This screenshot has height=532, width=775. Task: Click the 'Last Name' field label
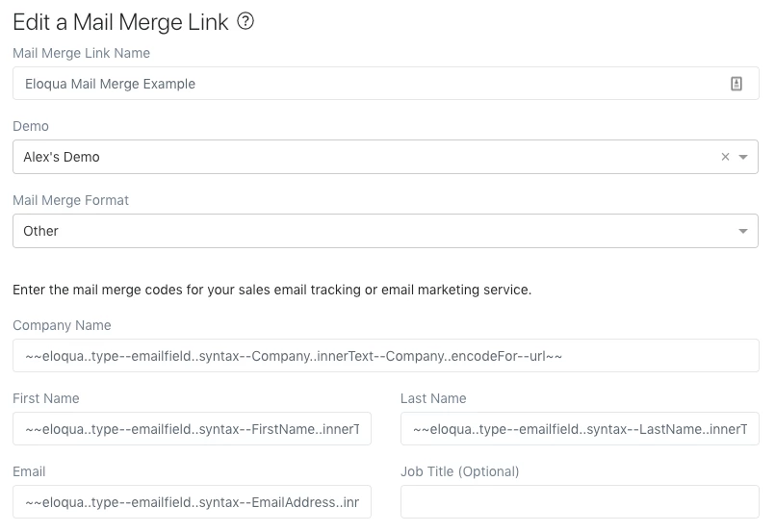(433, 398)
